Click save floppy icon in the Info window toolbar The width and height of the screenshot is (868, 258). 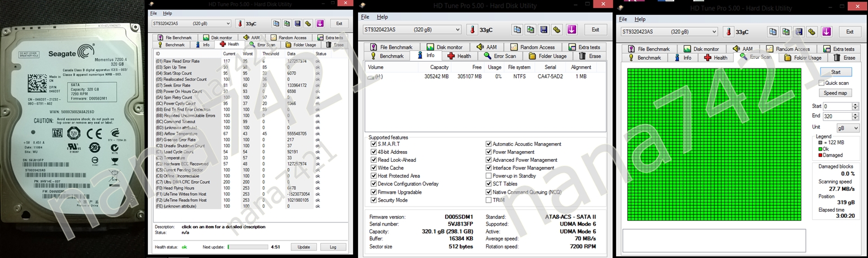point(543,29)
